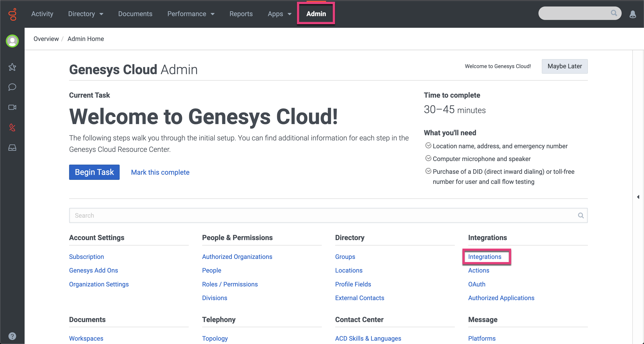Click the Genesys logo icon
Screen dimensions: 644x344
12,14
